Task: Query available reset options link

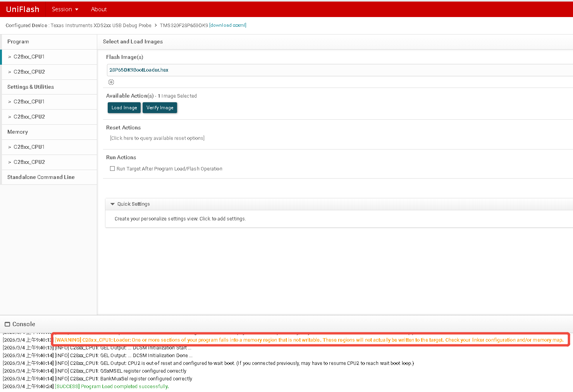Action: [157, 138]
